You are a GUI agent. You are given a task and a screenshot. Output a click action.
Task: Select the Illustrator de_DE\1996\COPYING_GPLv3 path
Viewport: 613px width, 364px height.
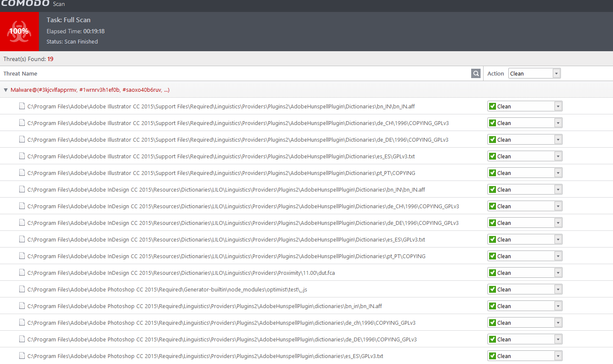click(238, 140)
